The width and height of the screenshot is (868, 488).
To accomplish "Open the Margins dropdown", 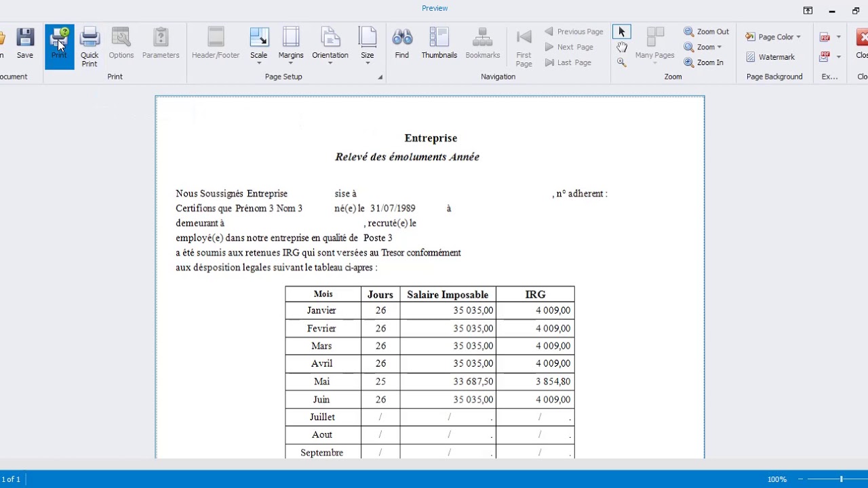I will (291, 47).
